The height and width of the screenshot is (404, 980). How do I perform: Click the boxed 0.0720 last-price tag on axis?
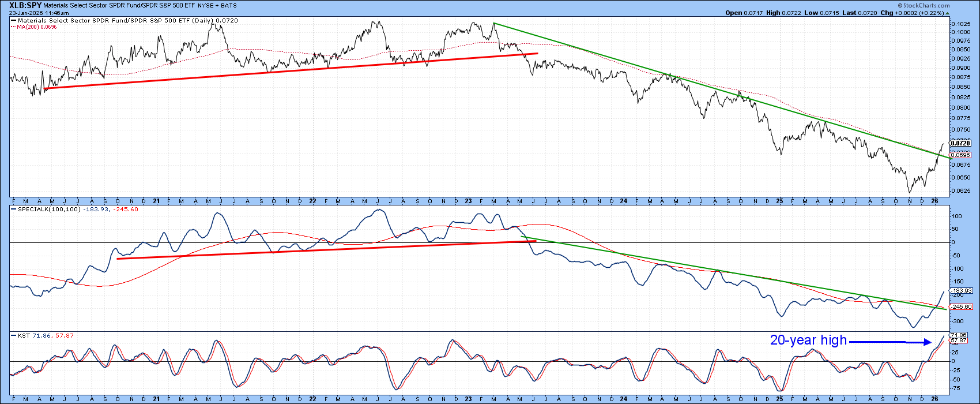pos(959,143)
